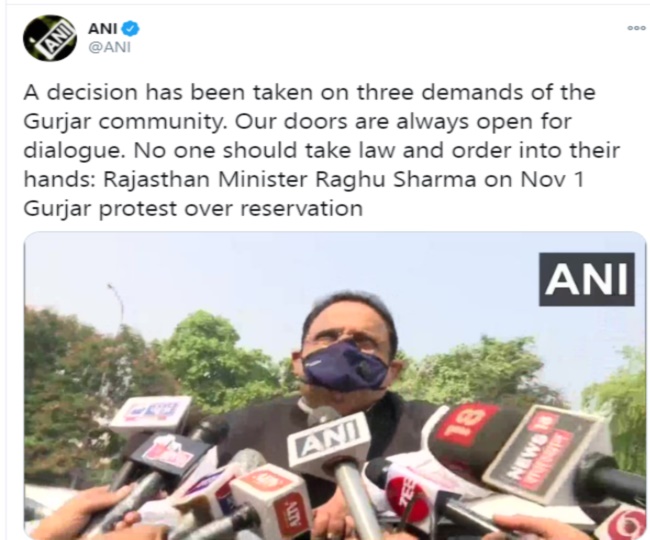Open the three-dot more options menu
Image resolution: width=650 pixels, height=540 pixels.
tap(636, 28)
